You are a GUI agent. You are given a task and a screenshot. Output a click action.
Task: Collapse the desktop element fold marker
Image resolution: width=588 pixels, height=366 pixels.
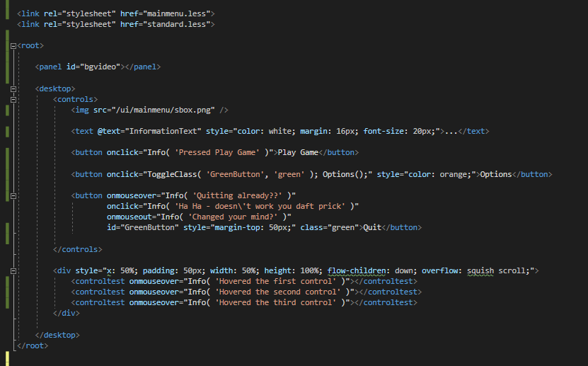point(13,89)
